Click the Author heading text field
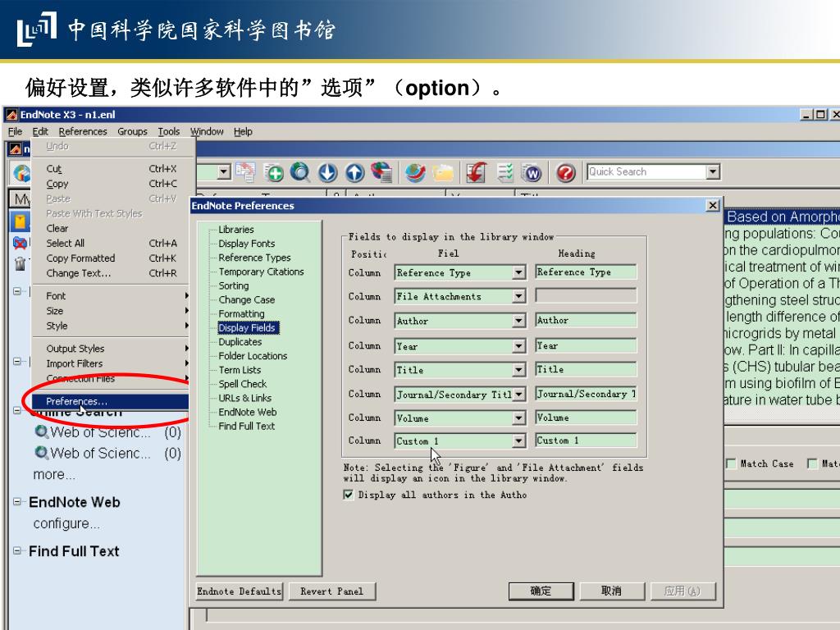Image resolution: width=840 pixels, height=630 pixels. 586,321
